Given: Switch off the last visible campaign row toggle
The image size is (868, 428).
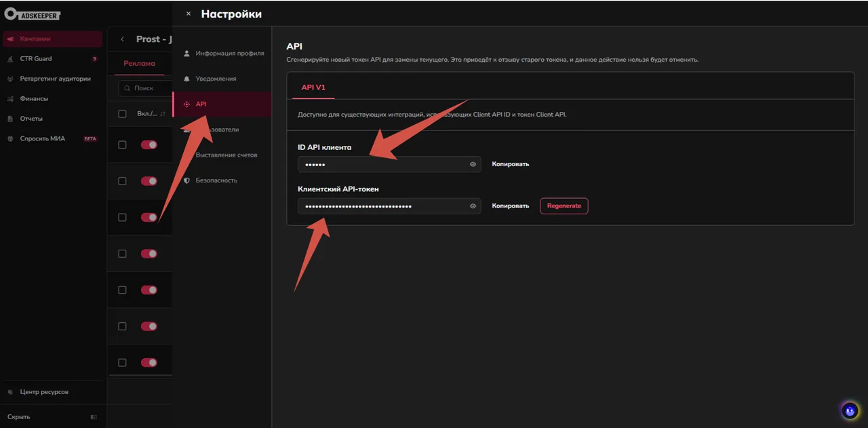Looking at the screenshot, I should pos(149,362).
